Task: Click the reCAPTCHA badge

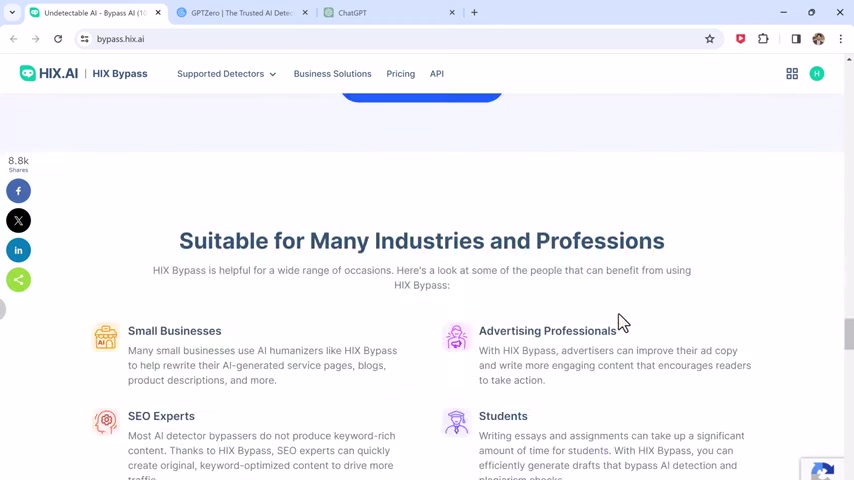Action: tap(822, 469)
